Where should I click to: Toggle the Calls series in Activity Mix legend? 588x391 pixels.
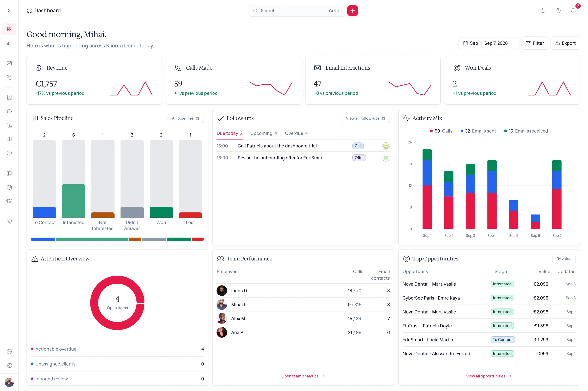pos(441,131)
